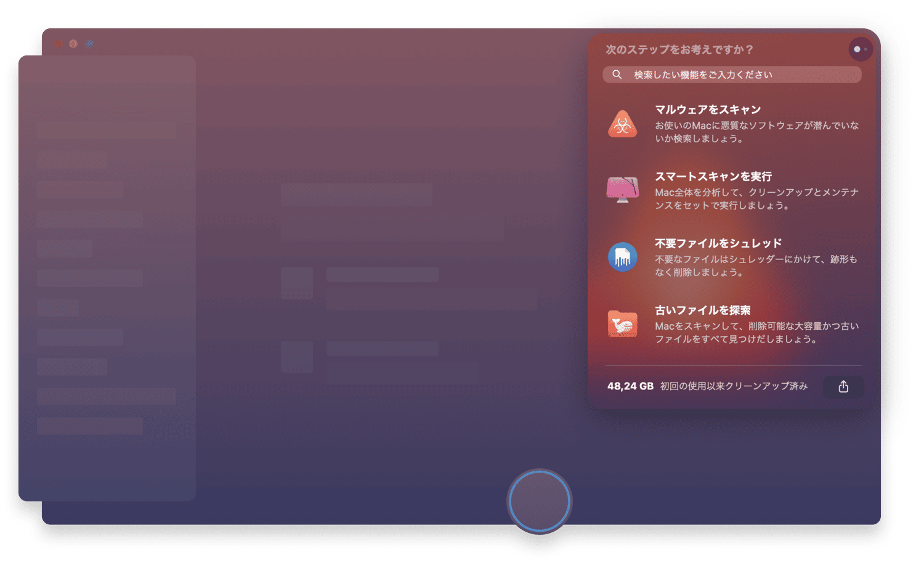The image size is (924, 581).
Task: Click the 次のステップをお考えですか？ header
Action: (x=679, y=49)
